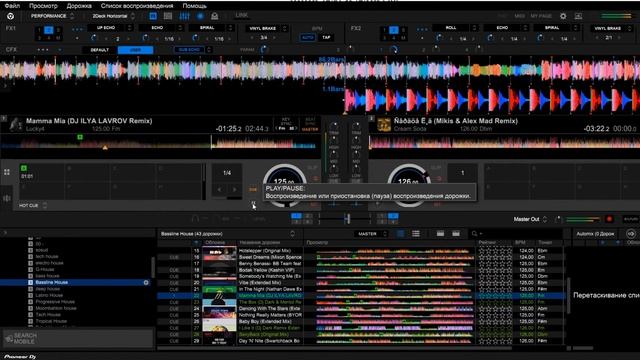Image resolution: width=640 pixels, height=360 pixels.
Task: Select the CFX USER bank
Action: [x=135, y=50]
